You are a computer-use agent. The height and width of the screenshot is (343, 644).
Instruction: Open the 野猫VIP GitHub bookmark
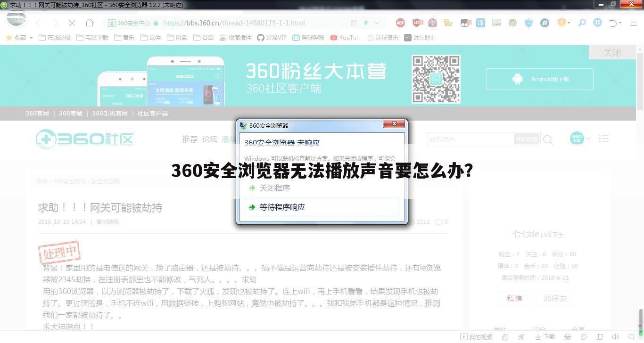(272, 37)
